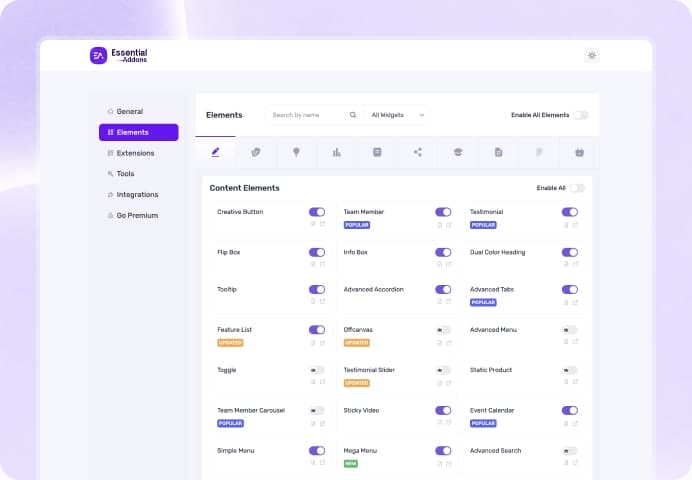Enable the Team Member Carousel toggle
This screenshot has width=692, height=480.
click(317, 411)
